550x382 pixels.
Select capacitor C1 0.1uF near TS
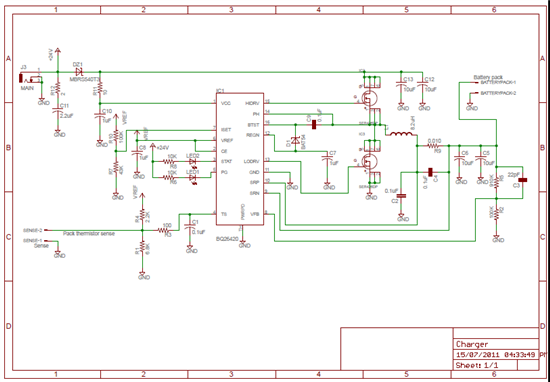[190, 227]
